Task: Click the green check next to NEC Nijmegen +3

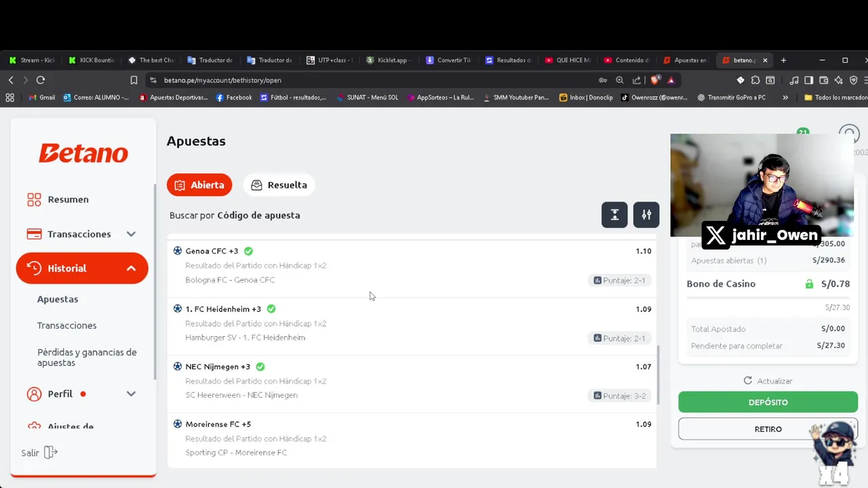Action: point(260,367)
